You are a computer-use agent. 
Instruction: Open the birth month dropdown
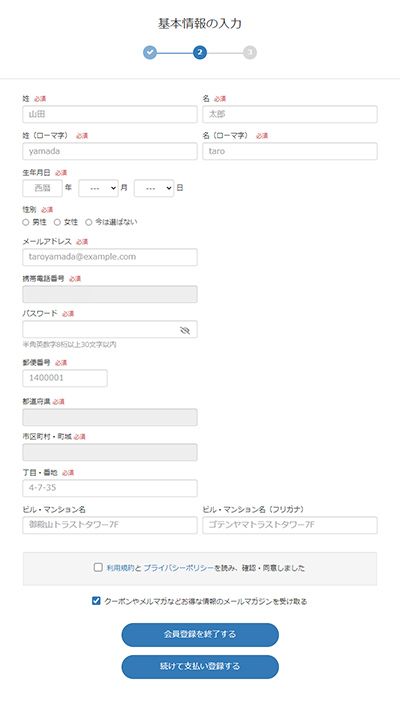click(x=99, y=188)
